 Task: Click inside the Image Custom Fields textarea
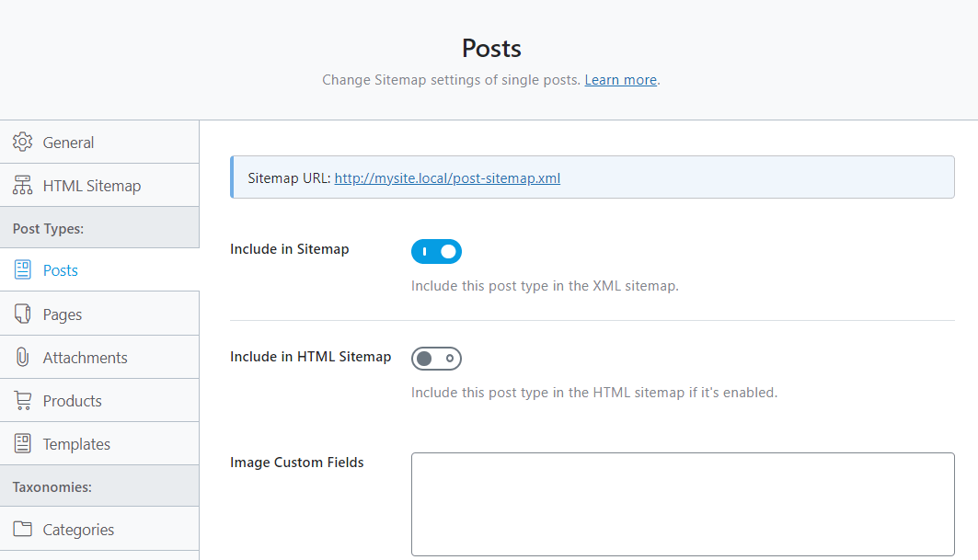tap(683, 504)
